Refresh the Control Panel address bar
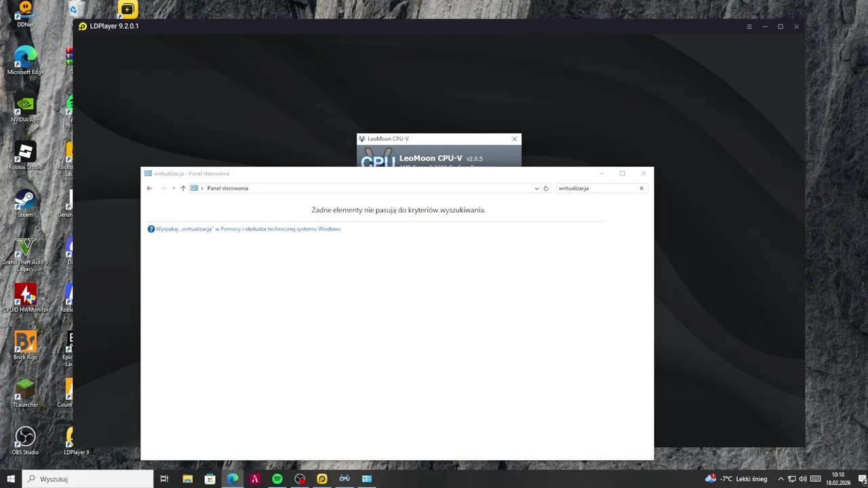868x488 pixels. click(x=546, y=188)
